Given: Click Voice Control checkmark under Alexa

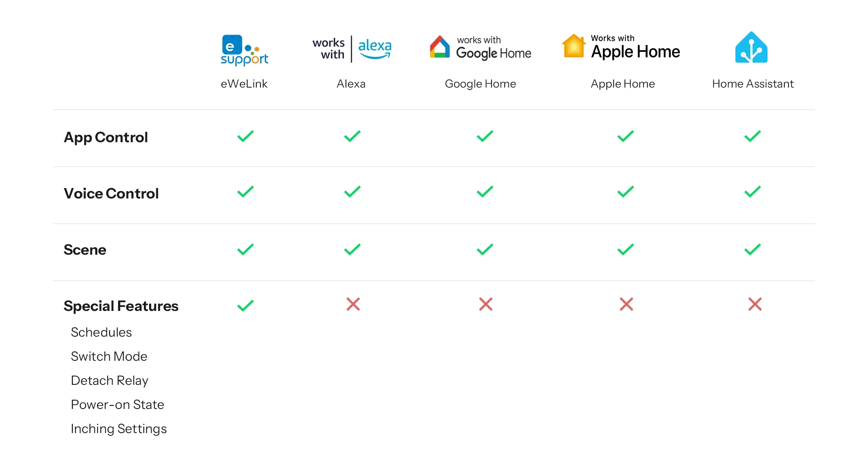Looking at the screenshot, I should pyautogui.click(x=352, y=192).
